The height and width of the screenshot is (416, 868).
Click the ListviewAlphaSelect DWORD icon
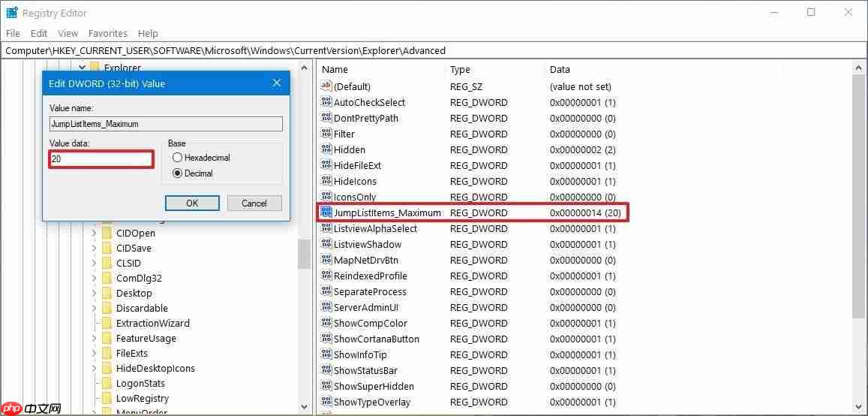(326, 229)
